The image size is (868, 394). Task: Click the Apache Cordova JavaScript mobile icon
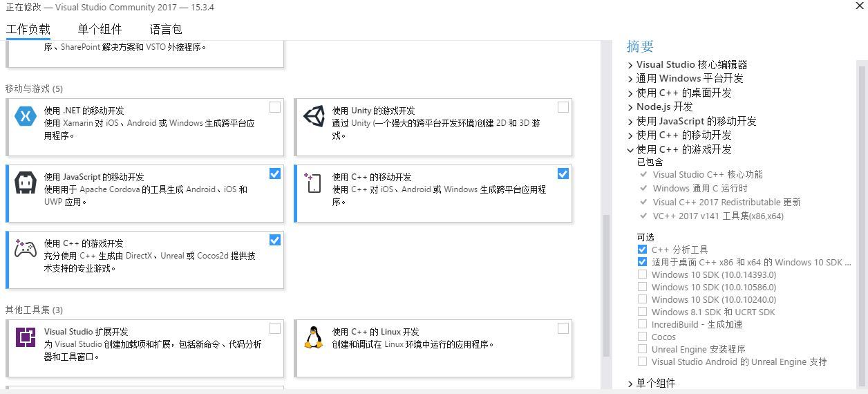[x=26, y=183]
